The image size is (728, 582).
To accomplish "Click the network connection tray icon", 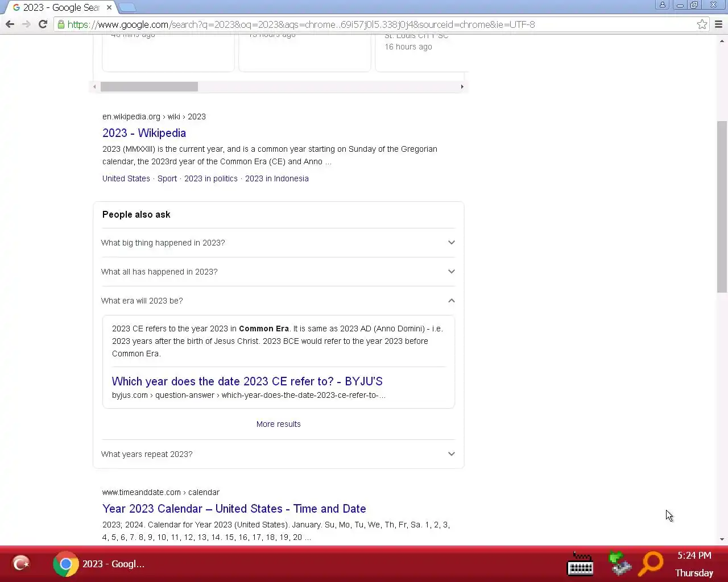I will click(619, 564).
